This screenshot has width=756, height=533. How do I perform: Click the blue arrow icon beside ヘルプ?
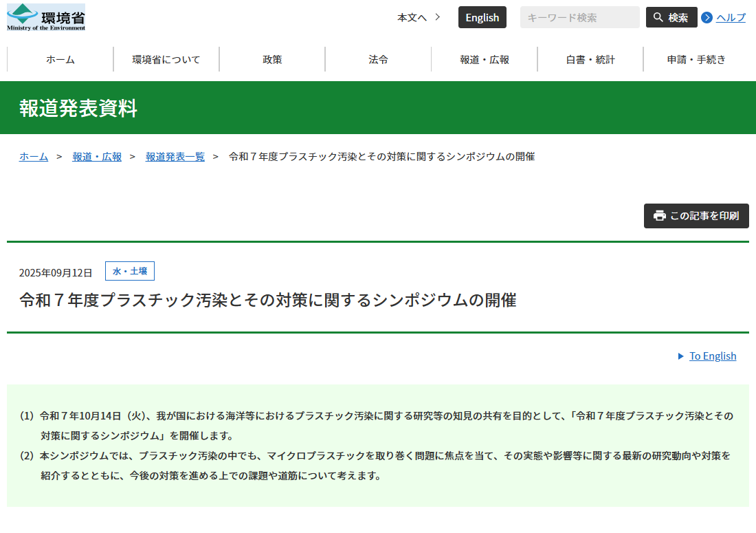[x=707, y=18]
